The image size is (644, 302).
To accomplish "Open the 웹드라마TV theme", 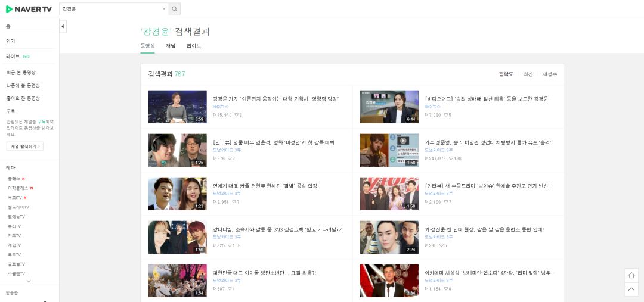I will coord(18,207).
